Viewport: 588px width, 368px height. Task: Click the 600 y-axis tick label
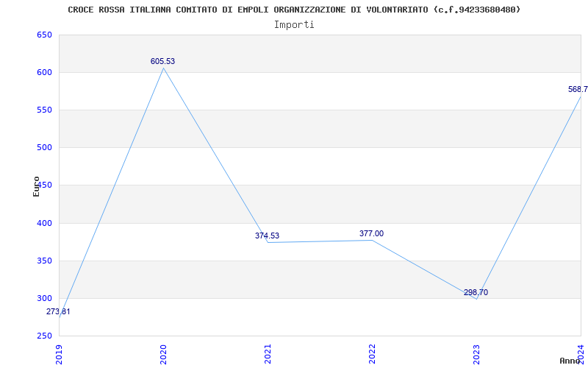[44, 72]
